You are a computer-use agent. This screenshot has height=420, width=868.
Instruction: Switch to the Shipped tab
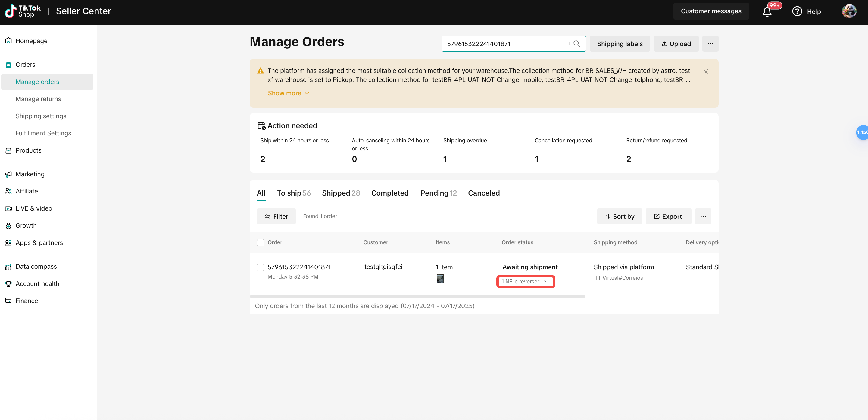click(x=341, y=193)
